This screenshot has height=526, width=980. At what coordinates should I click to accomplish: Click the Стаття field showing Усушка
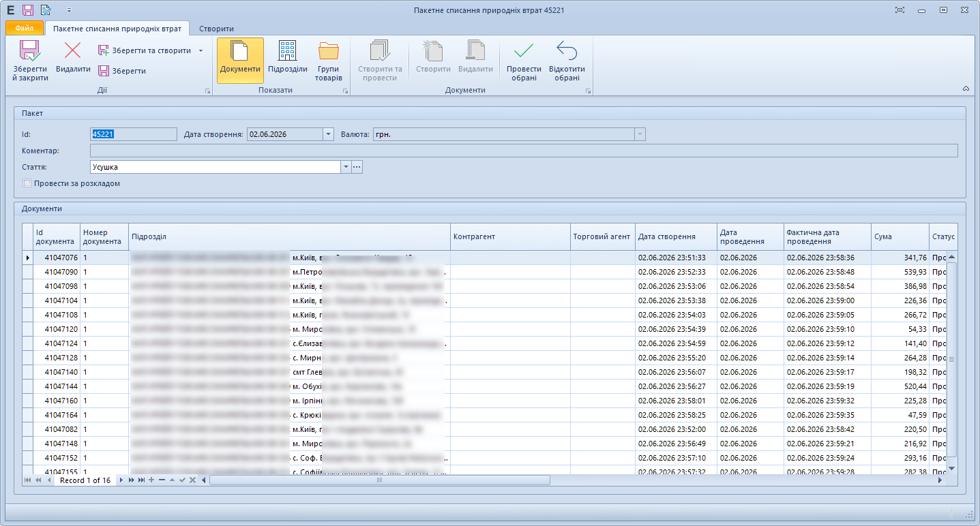click(215, 167)
